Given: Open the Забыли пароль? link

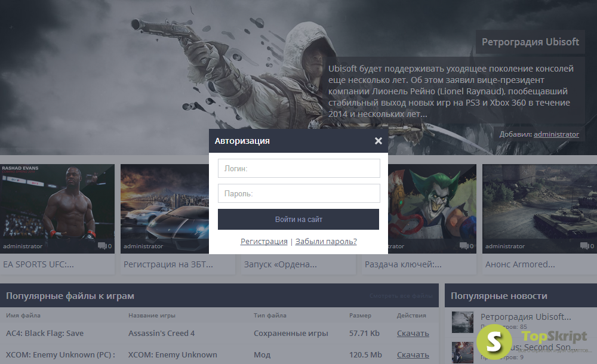Looking at the screenshot, I should coord(326,242).
